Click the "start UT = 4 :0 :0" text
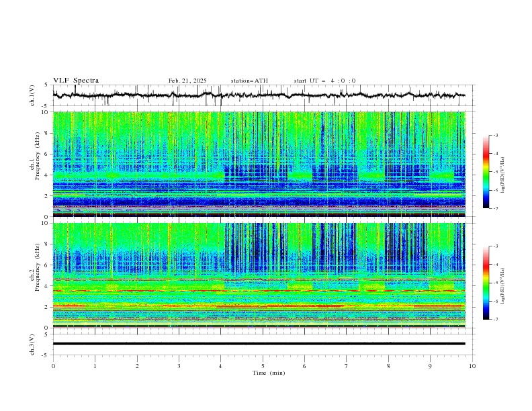The height and width of the screenshot is (411, 532). point(324,81)
